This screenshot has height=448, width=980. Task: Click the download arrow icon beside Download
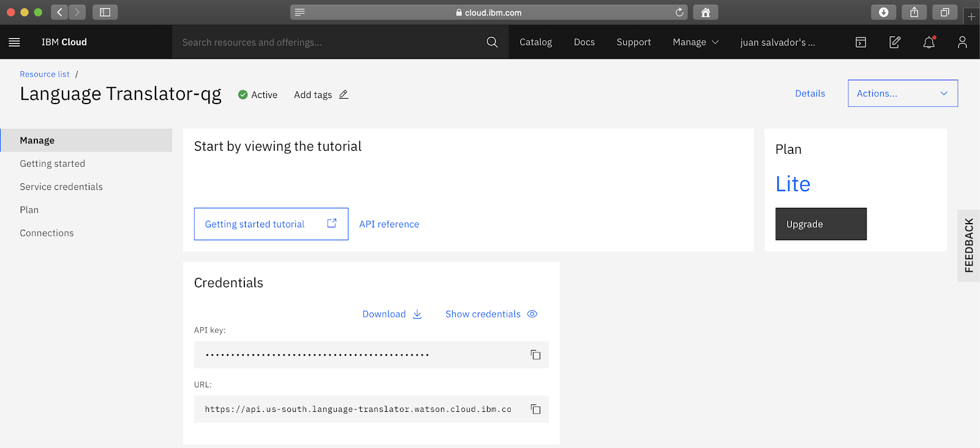(x=417, y=314)
